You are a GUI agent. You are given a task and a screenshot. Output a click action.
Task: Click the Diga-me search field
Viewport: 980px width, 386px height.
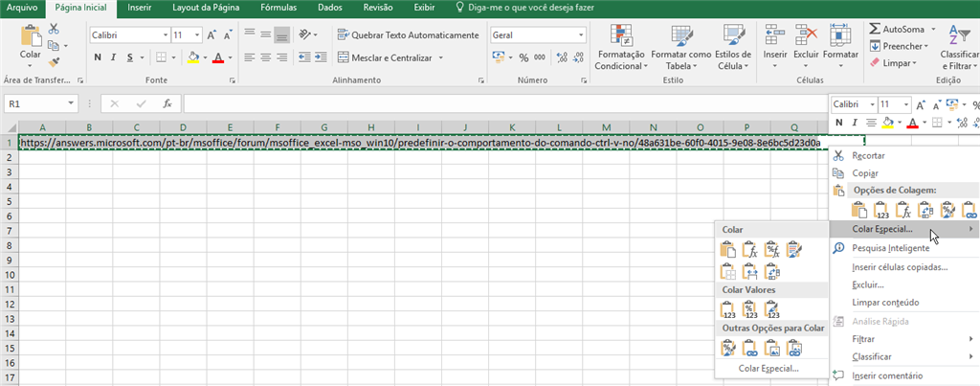525,8
